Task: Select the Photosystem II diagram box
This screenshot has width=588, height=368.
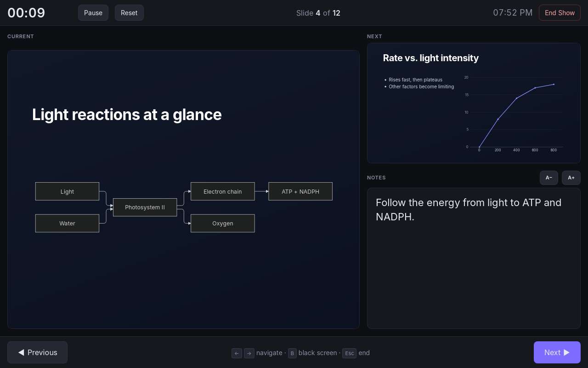Action: pos(145,207)
